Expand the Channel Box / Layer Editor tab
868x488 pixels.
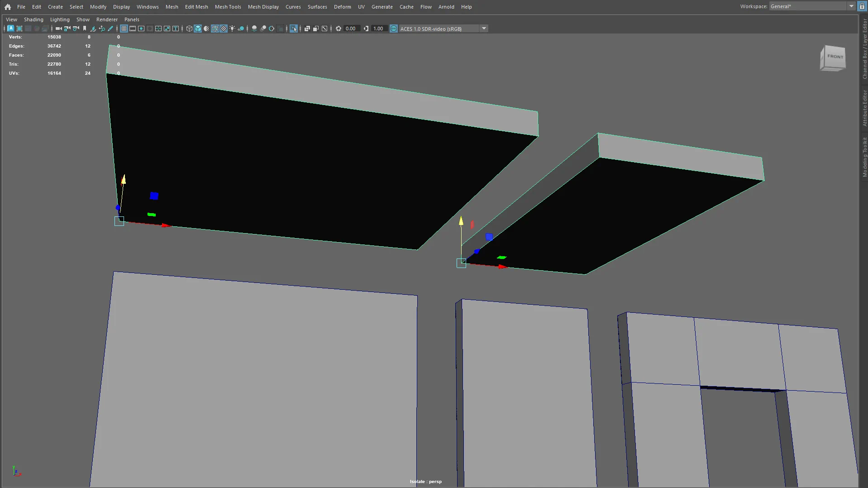point(864,49)
